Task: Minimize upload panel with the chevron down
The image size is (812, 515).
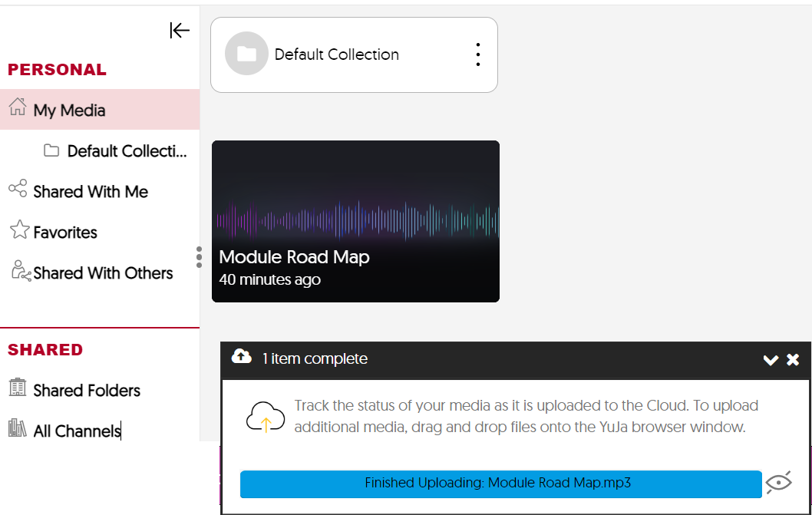Action: [771, 360]
